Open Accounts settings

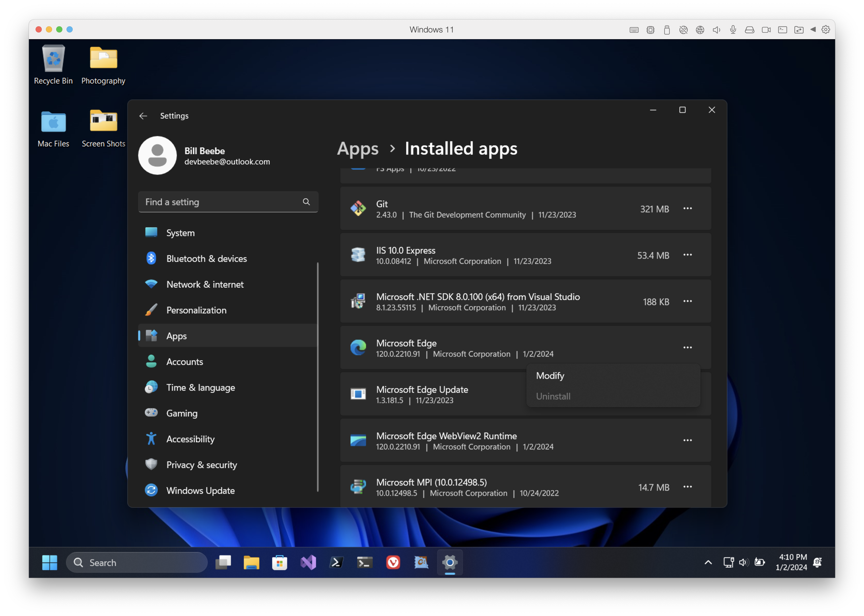click(x=228, y=362)
